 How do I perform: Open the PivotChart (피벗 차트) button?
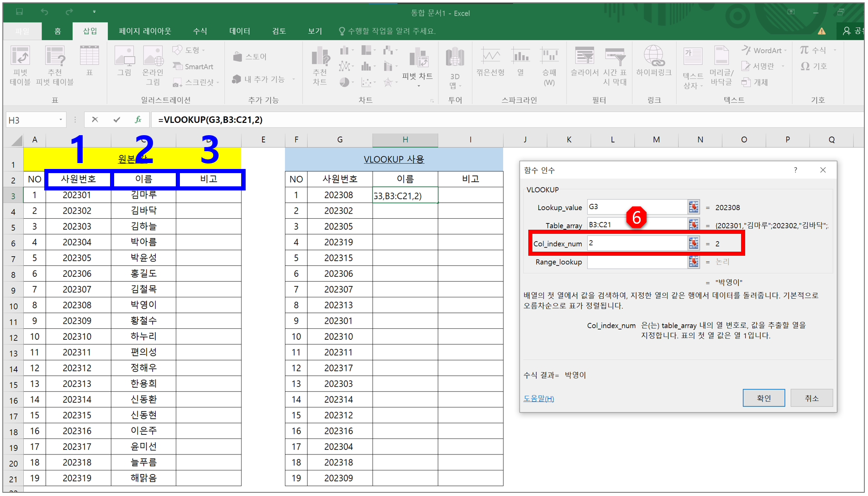pos(417,68)
